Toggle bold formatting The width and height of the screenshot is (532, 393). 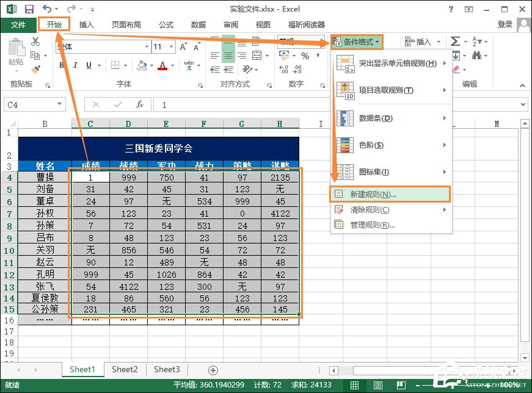click(60, 65)
